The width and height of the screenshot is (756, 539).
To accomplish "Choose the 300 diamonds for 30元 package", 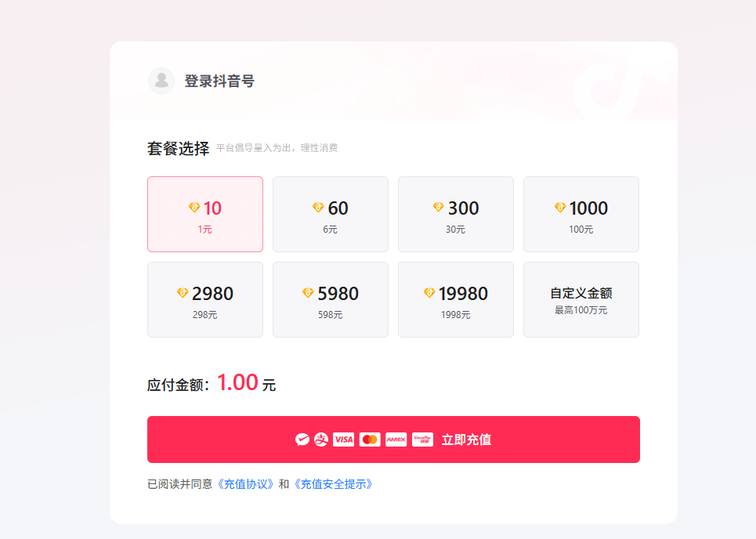I will point(456,215).
